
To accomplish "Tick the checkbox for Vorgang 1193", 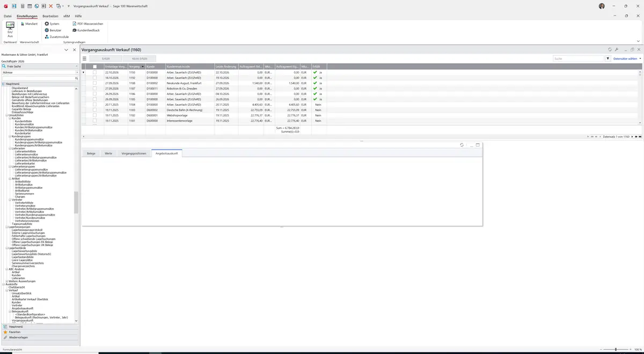I will 95,72.
